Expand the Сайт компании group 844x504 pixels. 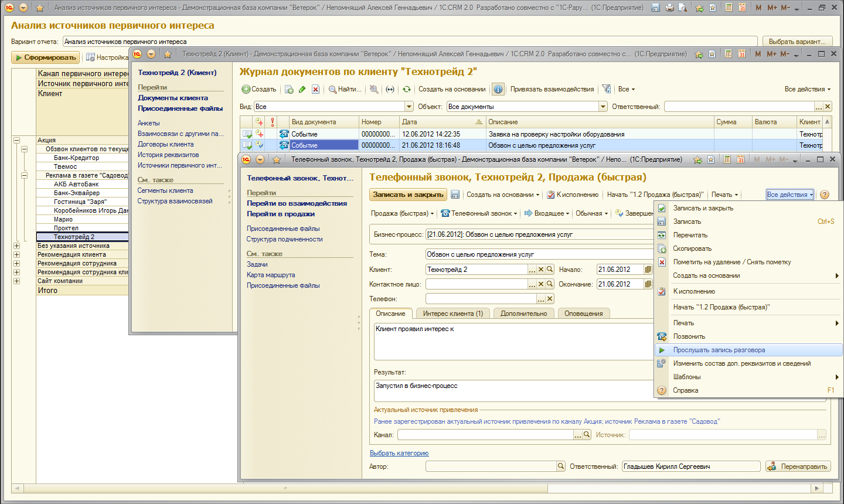point(16,281)
